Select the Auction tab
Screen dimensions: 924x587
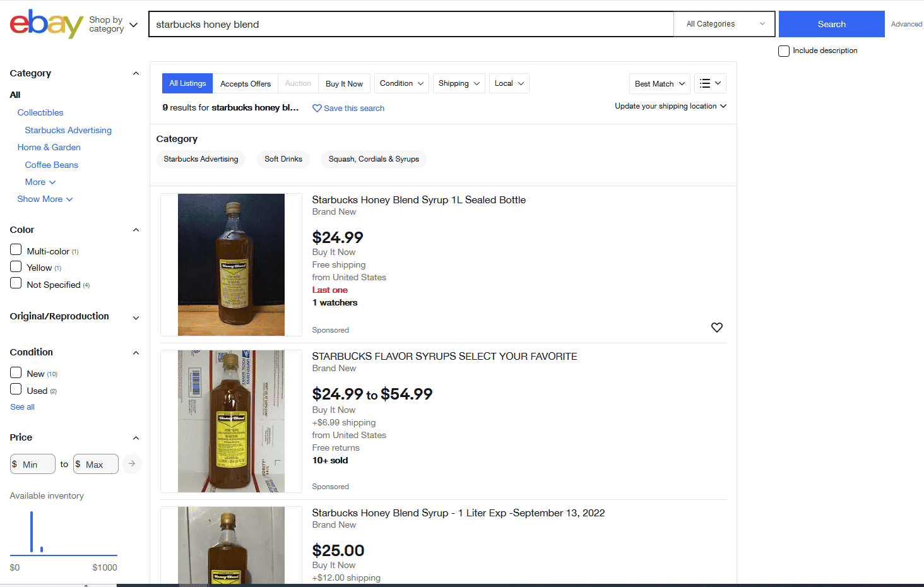click(298, 83)
